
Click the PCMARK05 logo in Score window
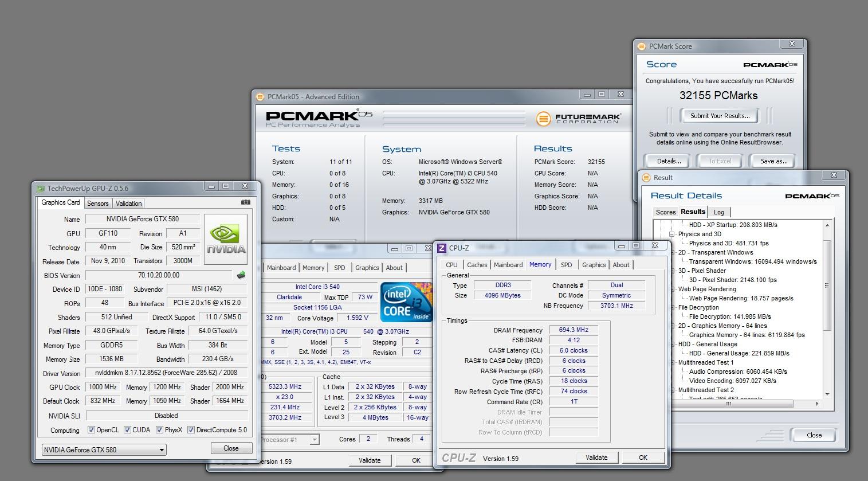(770, 65)
